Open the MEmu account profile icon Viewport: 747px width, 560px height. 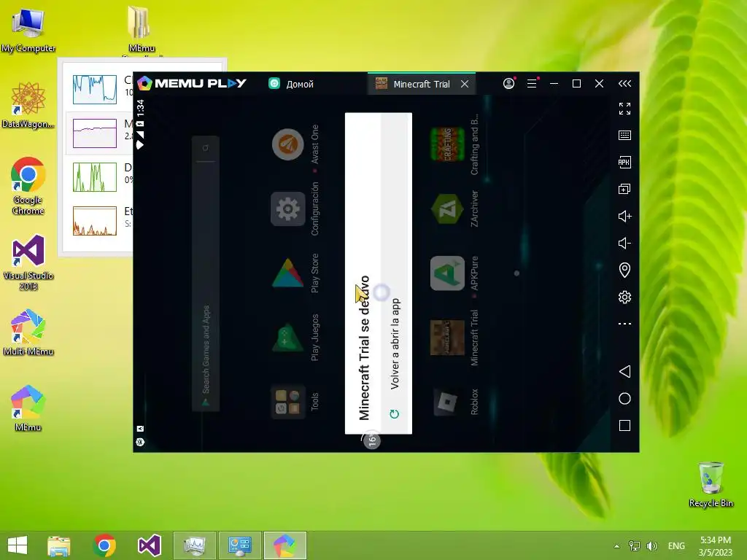(508, 84)
